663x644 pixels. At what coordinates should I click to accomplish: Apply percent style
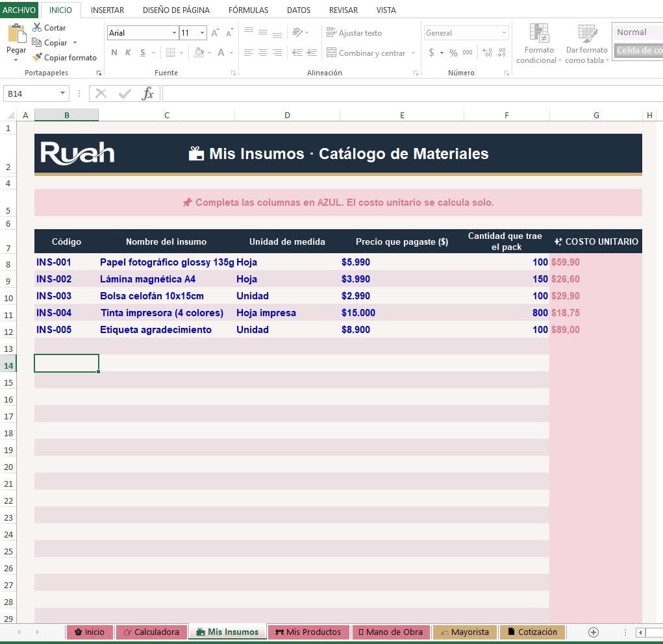[x=454, y=53]
